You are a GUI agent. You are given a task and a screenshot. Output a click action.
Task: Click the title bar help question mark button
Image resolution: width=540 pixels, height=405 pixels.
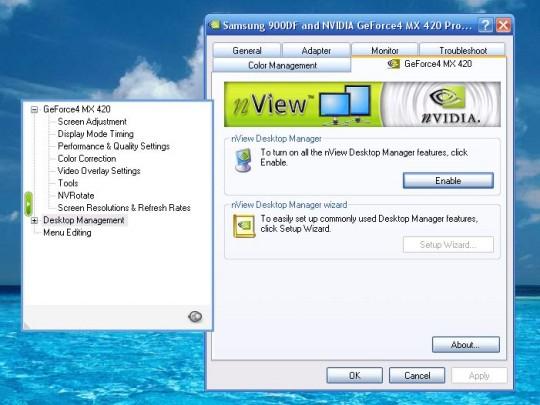485,25
